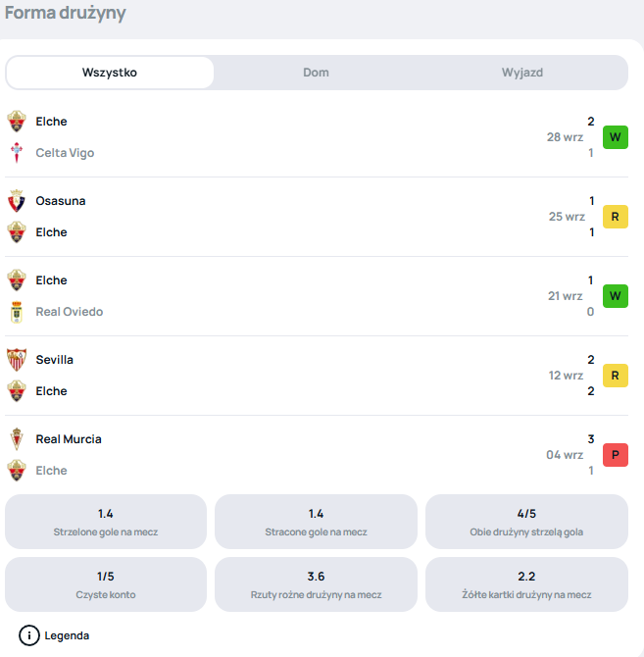Click the Real Murcia club crest
644x657 pixels.
click(x=17, y=439)
